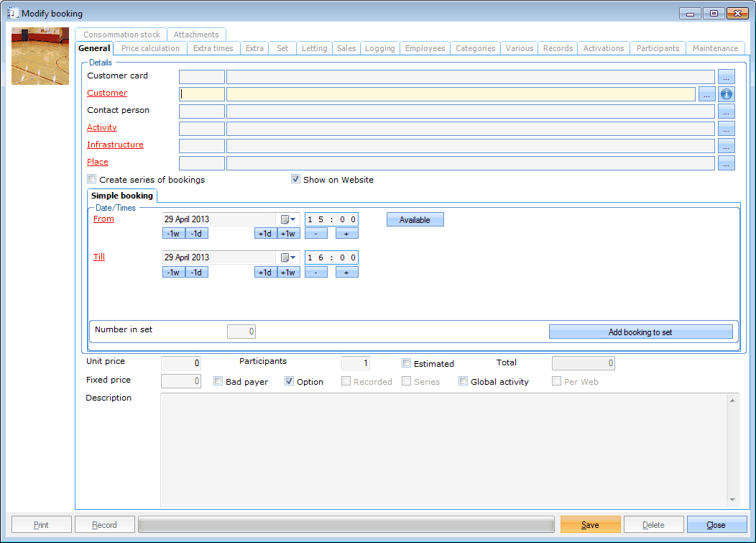
Task: Tick the Bad payer checkbox
Action: point(218,382)
